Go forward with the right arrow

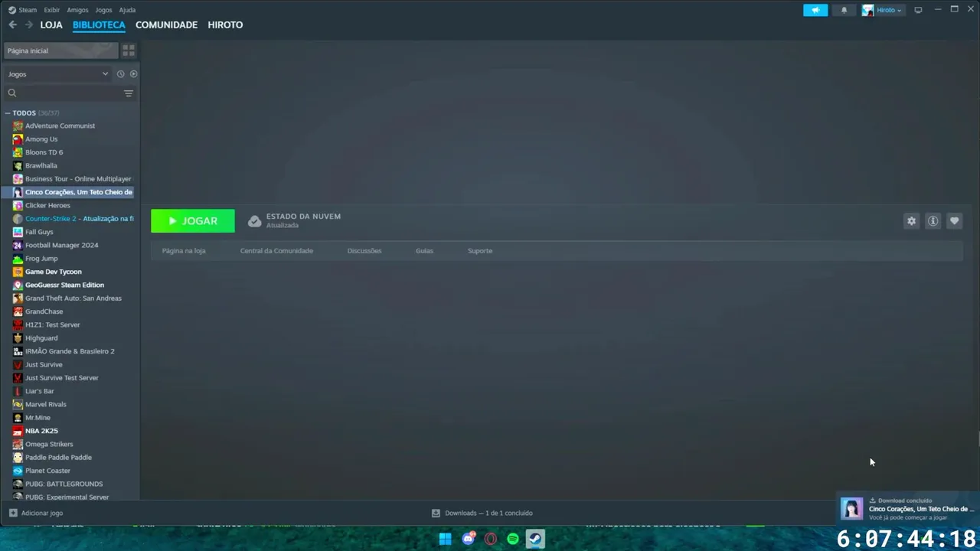[x=29, y=24]
